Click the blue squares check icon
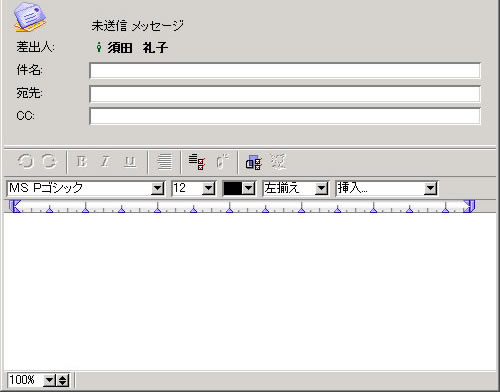 pyautogui.click(x=254, y=162)
